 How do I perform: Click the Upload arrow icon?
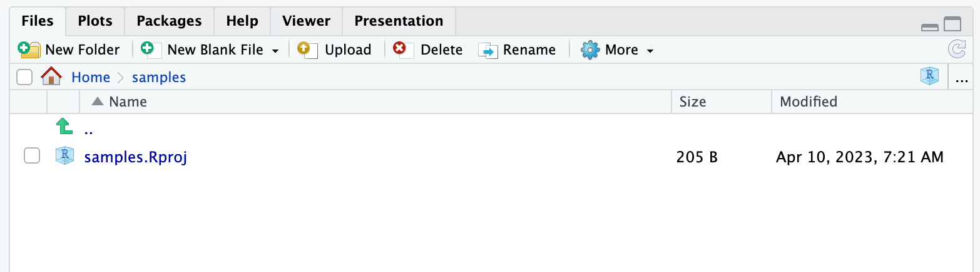(307, 50)
